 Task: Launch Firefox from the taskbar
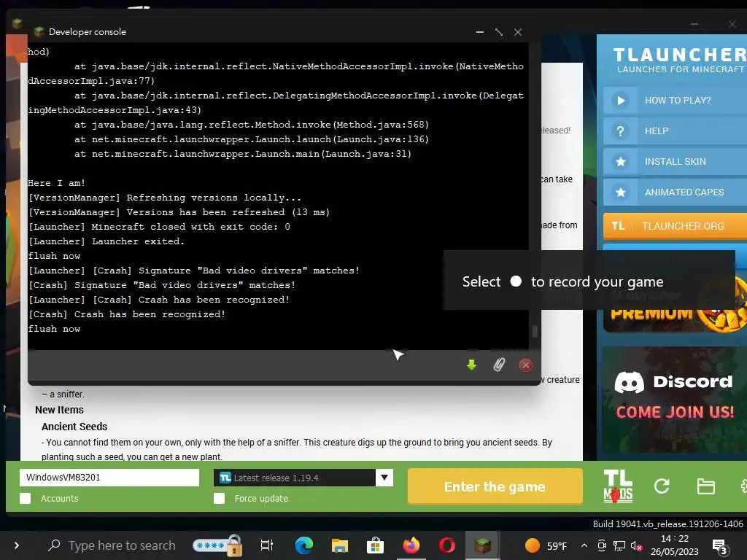tap(411, 545)
